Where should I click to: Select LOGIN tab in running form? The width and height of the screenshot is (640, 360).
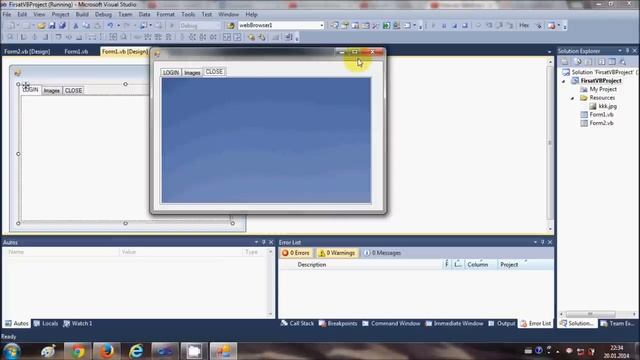click(171, 73)
